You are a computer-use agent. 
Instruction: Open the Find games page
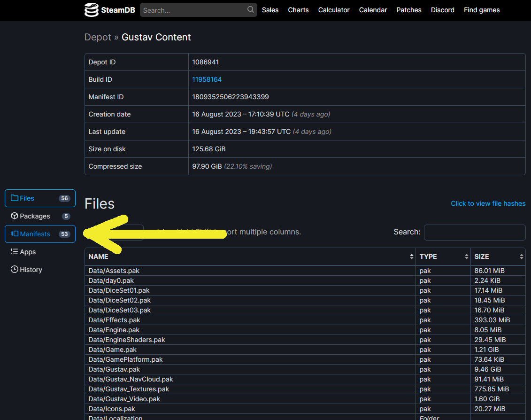tap(482, 10)
